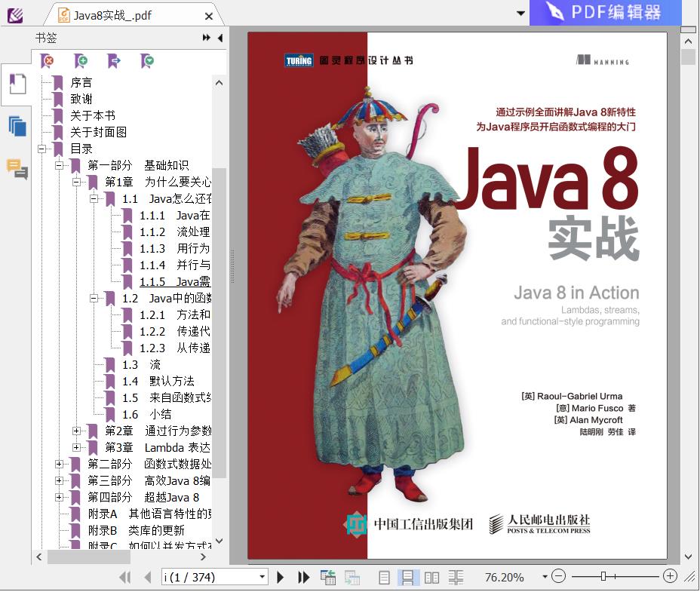The height and width of the screenshot is (592, 700).
Task: Click the next view icon
Action: click(x=352, y=577)
